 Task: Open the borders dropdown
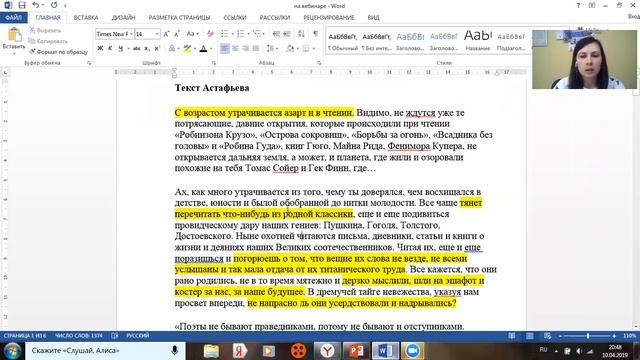(313, 49)
